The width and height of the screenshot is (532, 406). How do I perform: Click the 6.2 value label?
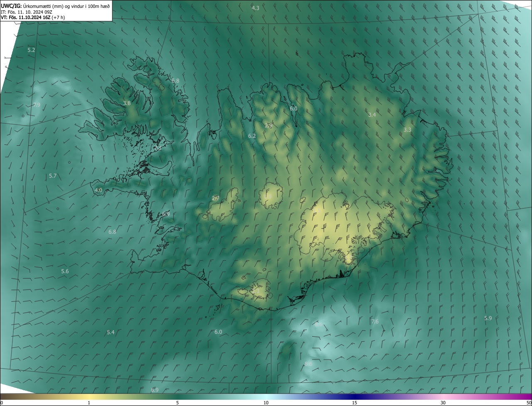pyautogui.click(x=252, y=136)
